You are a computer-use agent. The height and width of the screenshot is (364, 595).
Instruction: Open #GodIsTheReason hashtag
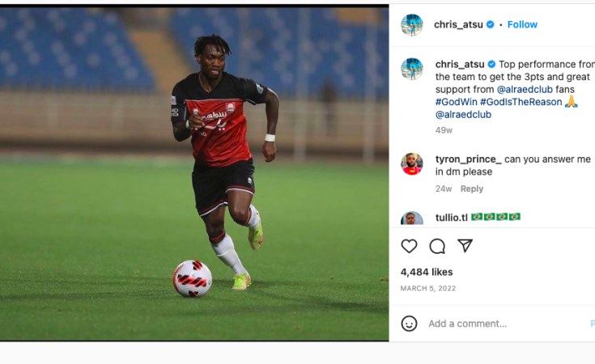pyautogui.click(x=521, y=102)
